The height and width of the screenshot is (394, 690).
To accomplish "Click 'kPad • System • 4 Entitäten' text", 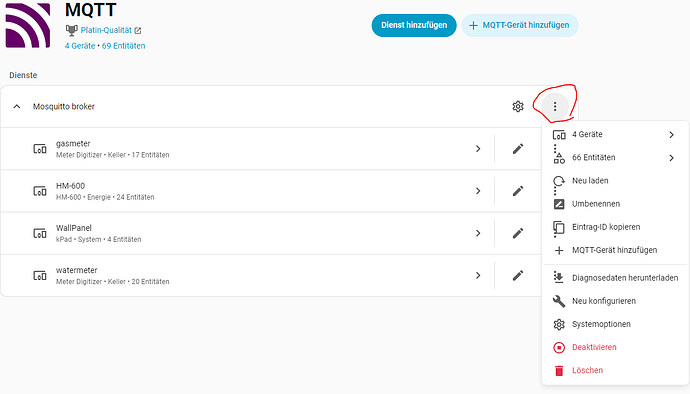I will tap(99, 239).
